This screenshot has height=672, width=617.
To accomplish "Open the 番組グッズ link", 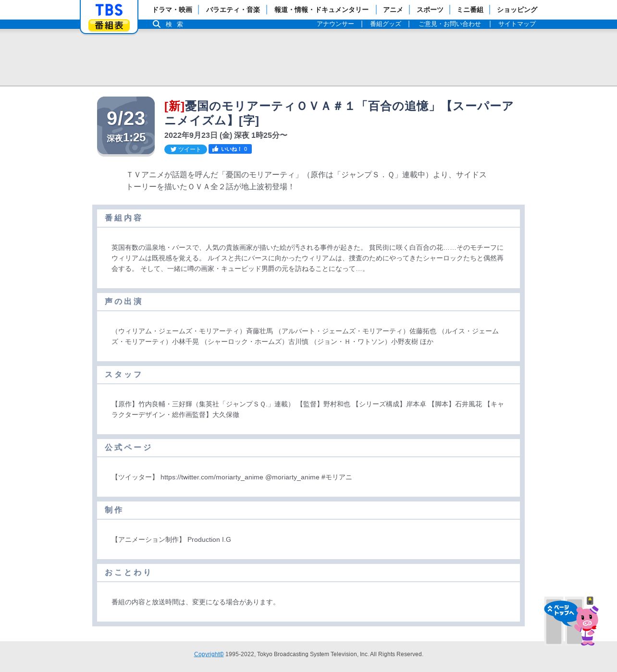I will [x=385, y=24].
